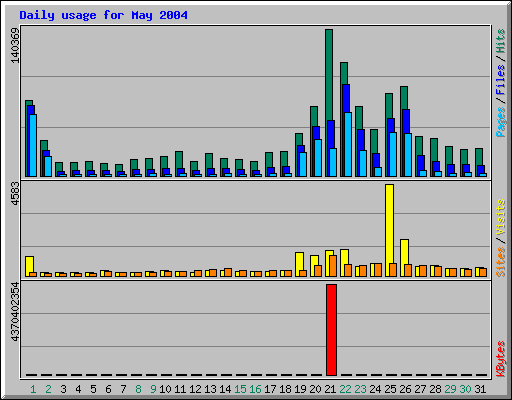
Task: Click the day 29 axis label
Action: click(450, 389)
